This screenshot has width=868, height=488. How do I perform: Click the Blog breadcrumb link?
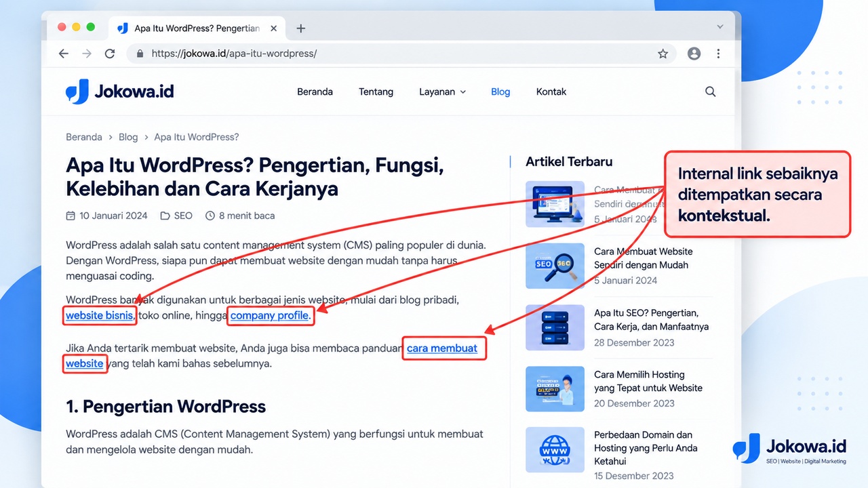pos(128,137)
